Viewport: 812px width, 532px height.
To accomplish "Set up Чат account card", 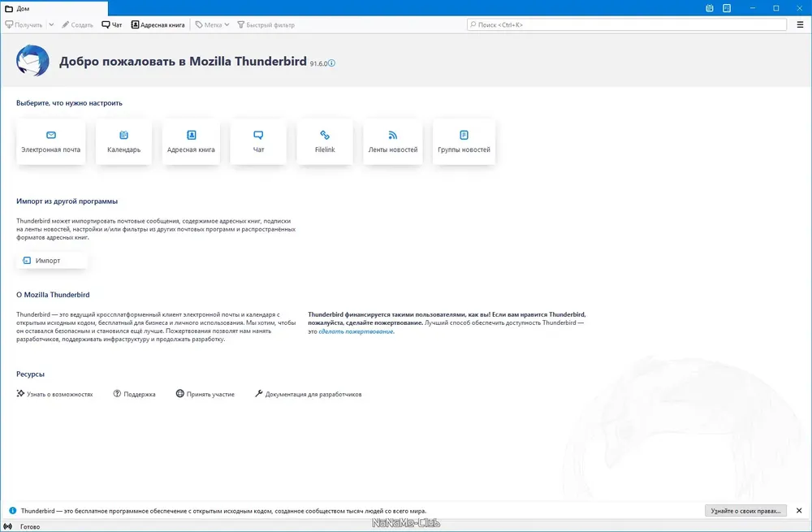I will (x=258, y=142).
